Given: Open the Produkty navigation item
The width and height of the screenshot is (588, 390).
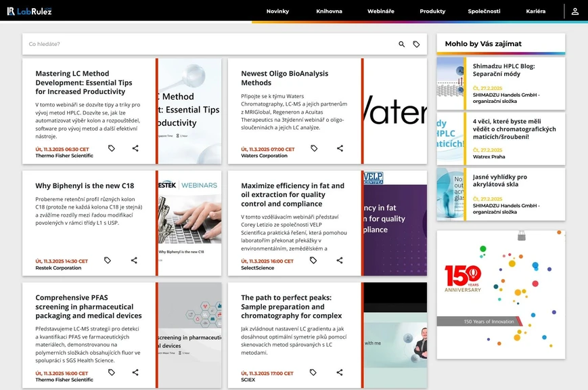Looking at the screenshot, I should click(432, 12).
